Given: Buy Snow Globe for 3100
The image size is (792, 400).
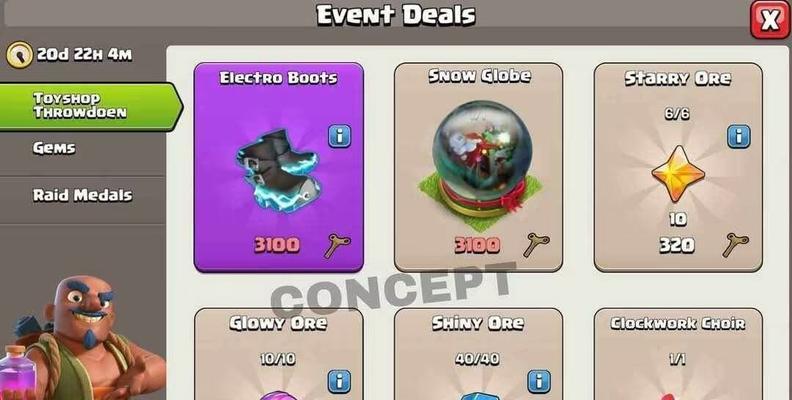Looking at the screenshot, I should [x=477, y=245].
